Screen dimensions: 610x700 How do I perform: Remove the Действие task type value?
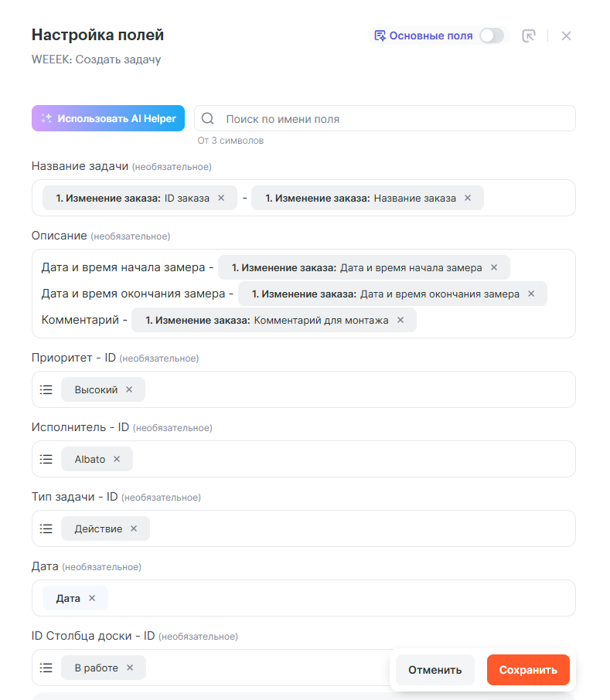(x=134, y=528)
